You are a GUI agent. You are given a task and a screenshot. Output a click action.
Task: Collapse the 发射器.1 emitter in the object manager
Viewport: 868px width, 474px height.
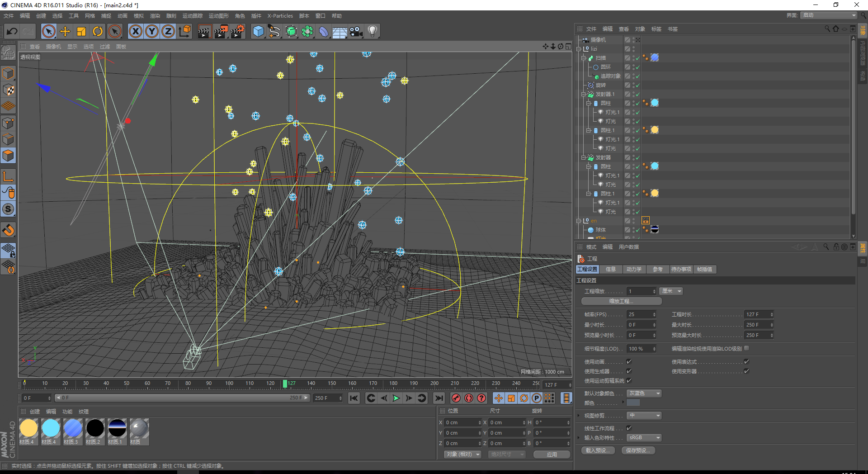[x=583, y=94]
